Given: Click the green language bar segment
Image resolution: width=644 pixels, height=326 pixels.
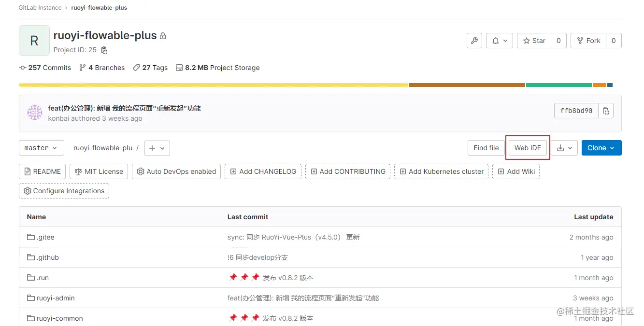Looking at the screenshot, I should click(559, 85).
